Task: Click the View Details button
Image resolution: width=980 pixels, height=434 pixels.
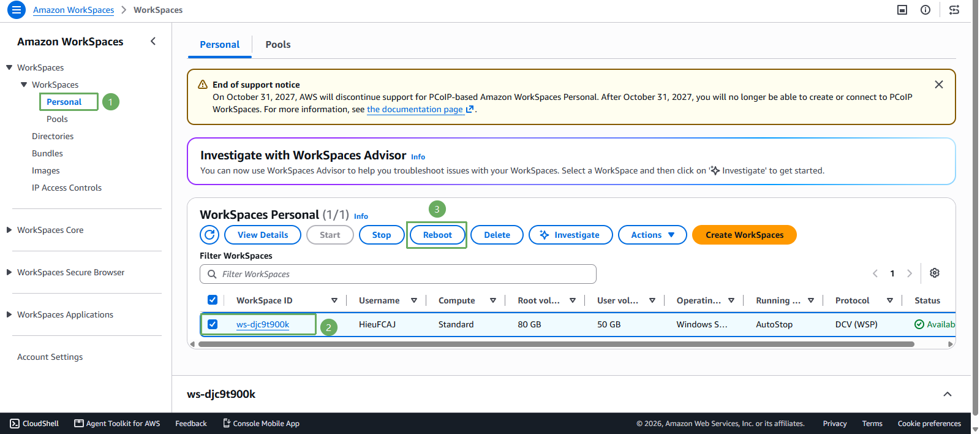Action: click(263, 235)
